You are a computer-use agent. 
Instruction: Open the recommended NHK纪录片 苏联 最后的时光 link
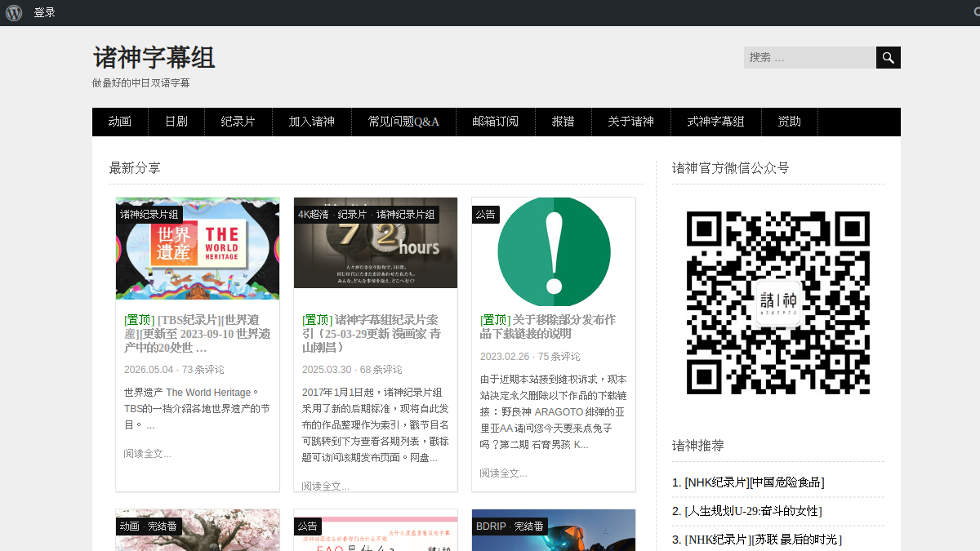point(764,540)
